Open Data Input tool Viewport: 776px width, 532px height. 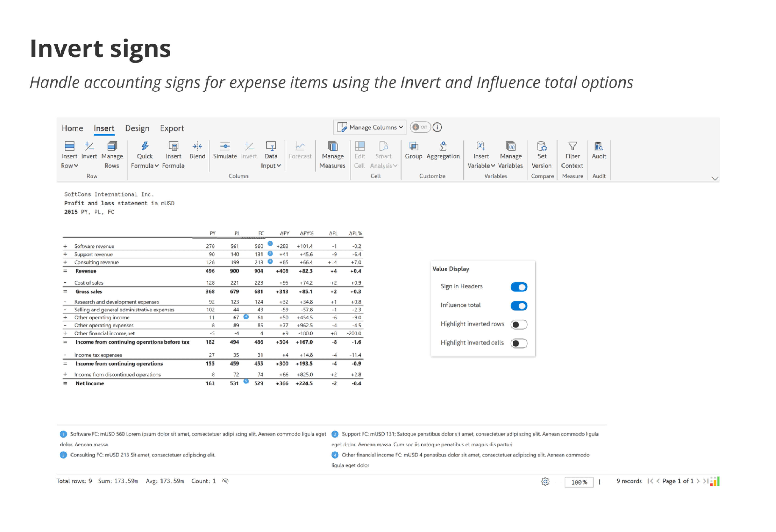(x=271, y=155)
